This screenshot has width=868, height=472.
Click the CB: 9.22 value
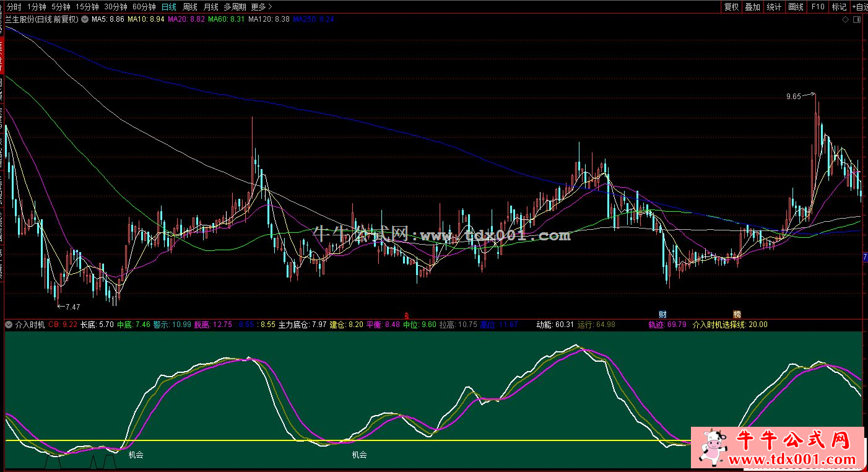coord(63,325)
